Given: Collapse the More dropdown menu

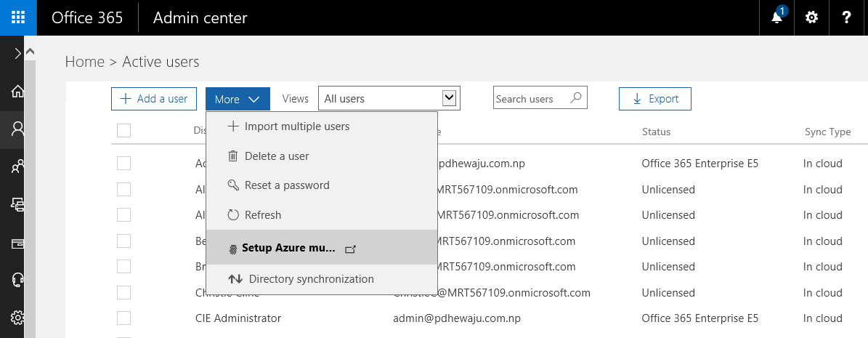Looking at the screenshot, I should pyautogui.click(x=238, y=99).
